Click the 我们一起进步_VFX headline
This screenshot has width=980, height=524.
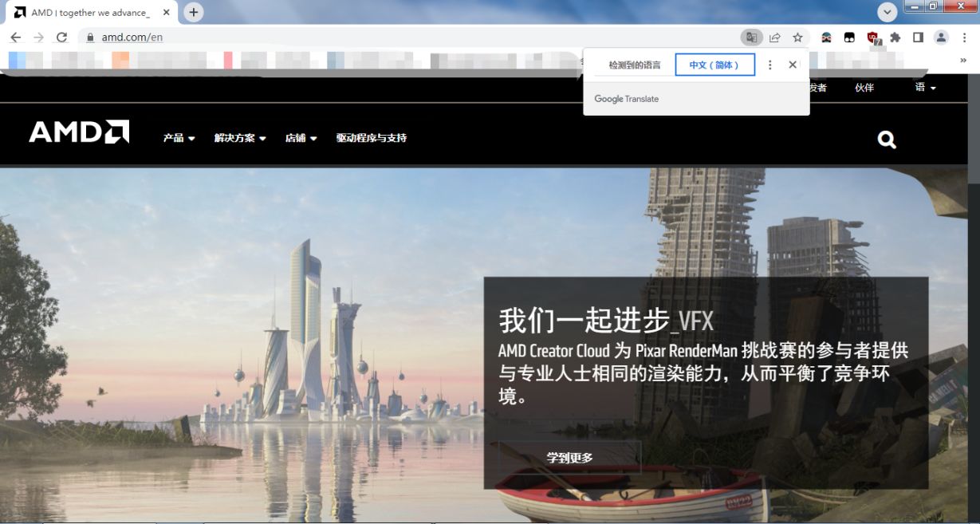coord(606,321)
